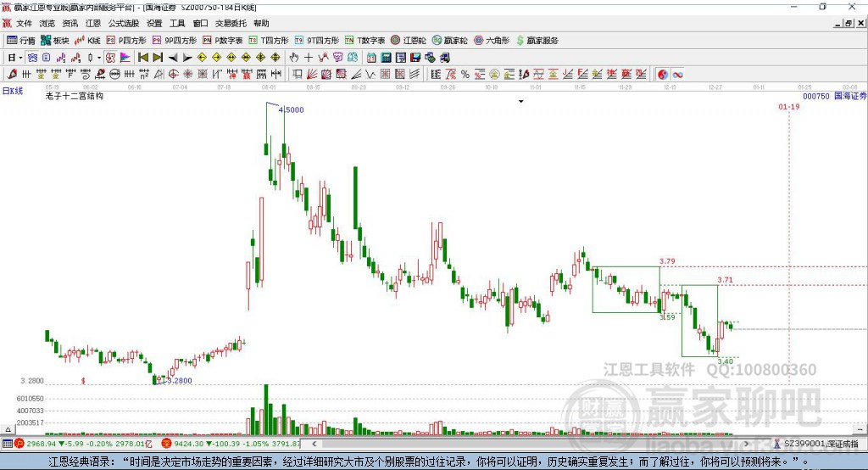Open the 交易委托 menu

(x=231, y=23)
